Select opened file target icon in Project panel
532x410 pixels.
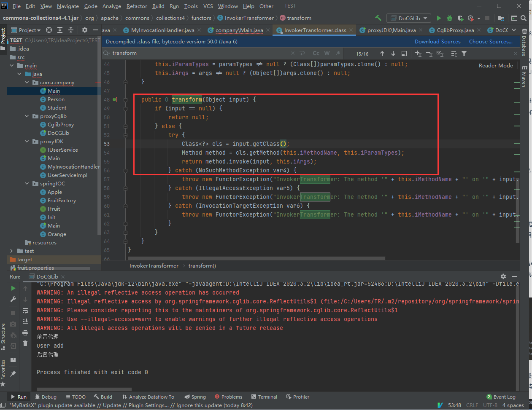tap(49, 30)
